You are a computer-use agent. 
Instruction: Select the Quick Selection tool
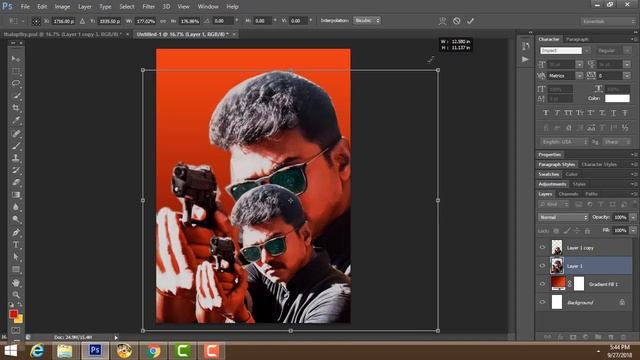pyautogui.click(x=16, y=96)
